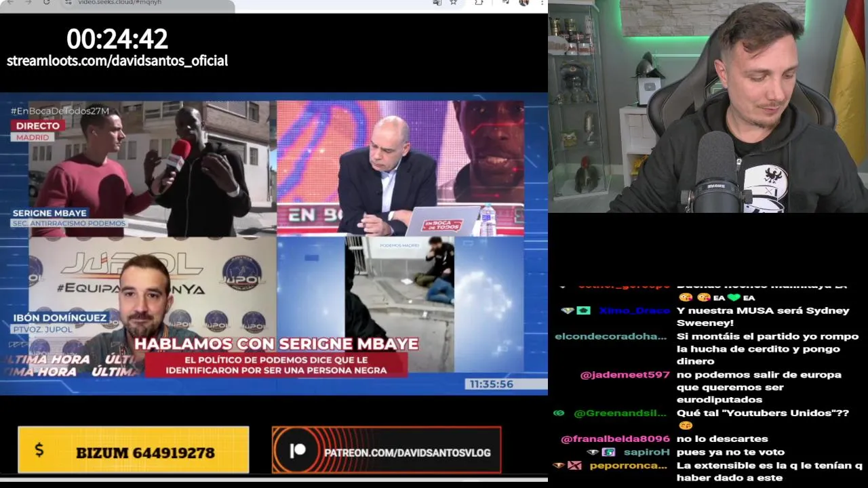Image resolution: width=868 pixels, height=488 pixels.
Task: Click the 'no lo descartes' chat message
Action: [x=722, y=439]
